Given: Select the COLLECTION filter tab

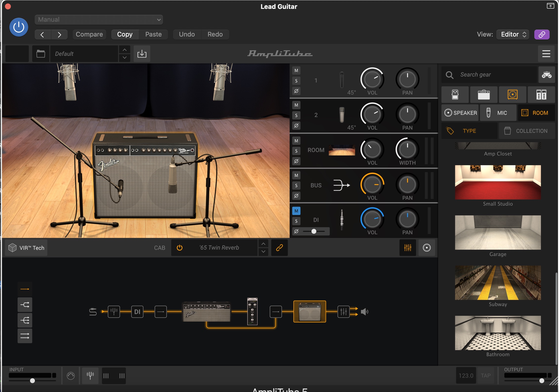Looking at the screenshot, I should point(527,131).
